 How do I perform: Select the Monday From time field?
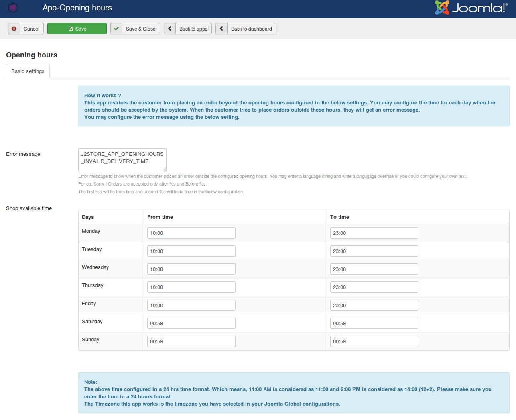tap(191, 233)
